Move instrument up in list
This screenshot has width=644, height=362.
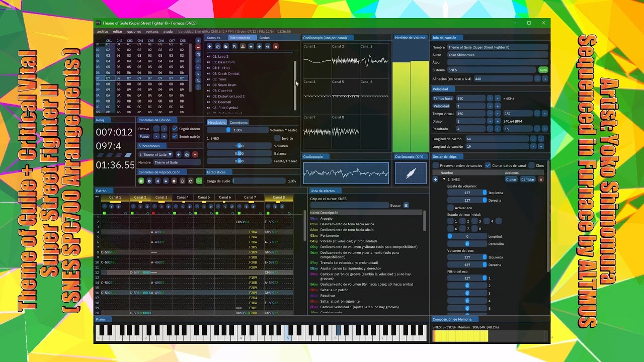[x=251, y=46]
